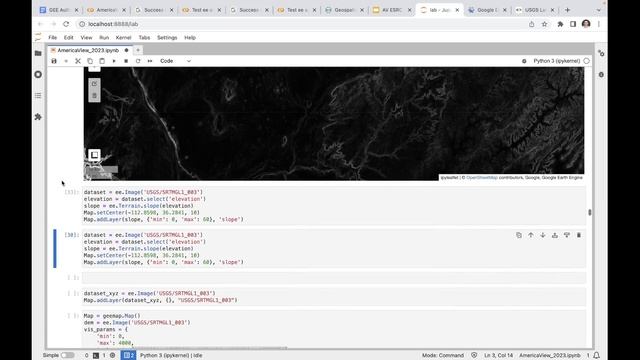
Task: Open the browser three-dot menu
Action: tap(599, 24)
